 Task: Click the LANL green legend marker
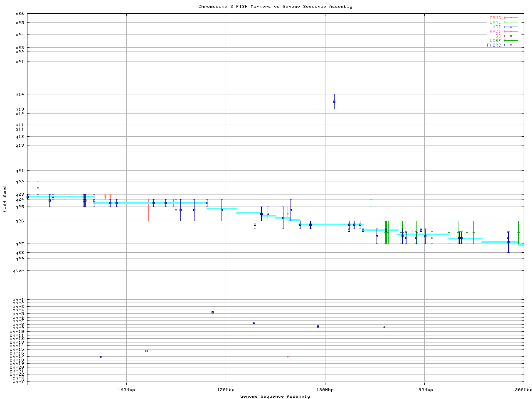point(511,22)
